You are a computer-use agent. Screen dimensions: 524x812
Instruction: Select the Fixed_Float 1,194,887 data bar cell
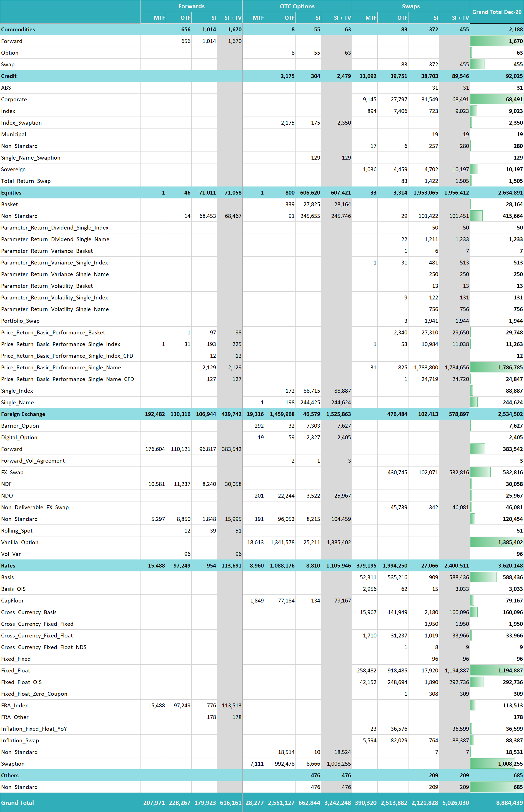[497, 670]
